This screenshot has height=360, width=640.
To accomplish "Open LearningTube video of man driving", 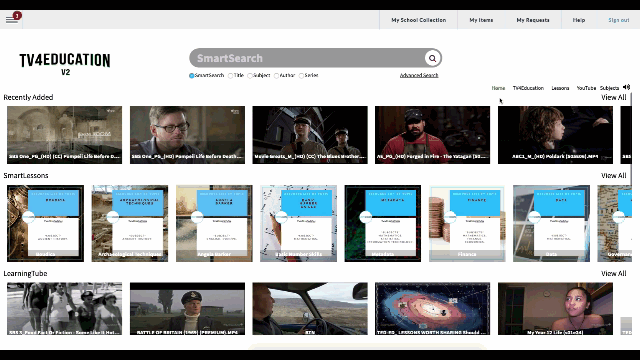I will click(x=310, y=309).
